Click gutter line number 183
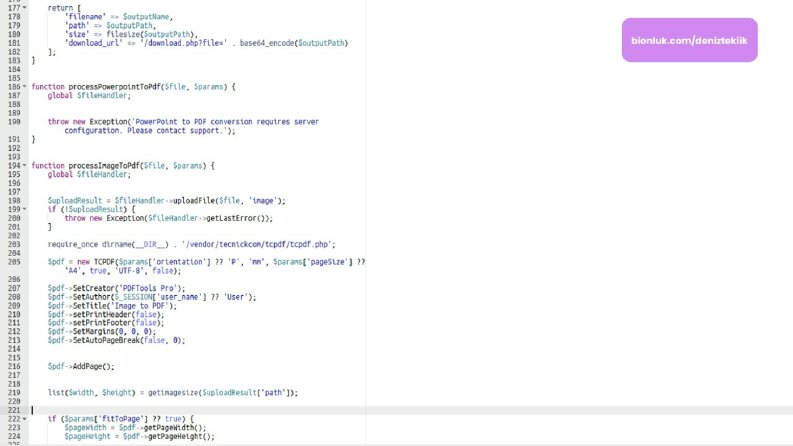This screenshot has height=446, width=793. tap(14, 61)
